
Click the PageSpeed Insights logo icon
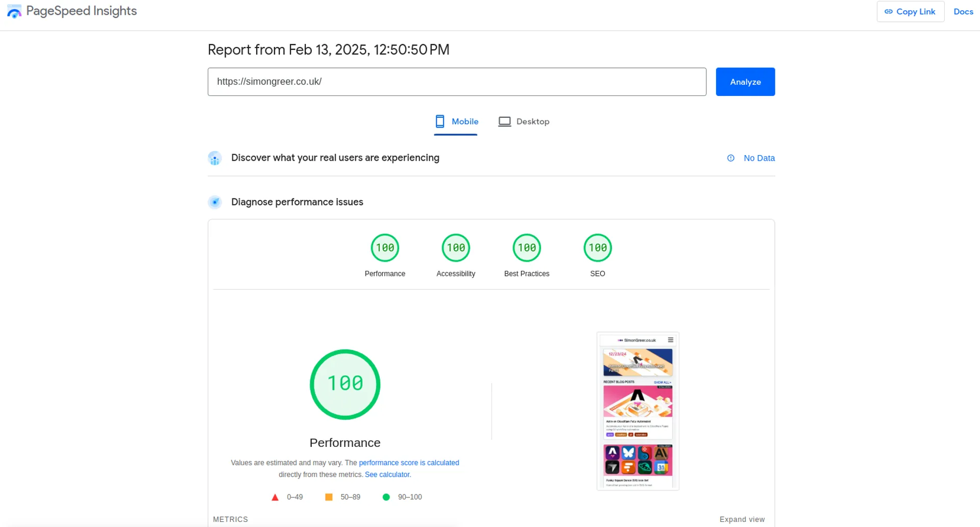tap(14, 11)
